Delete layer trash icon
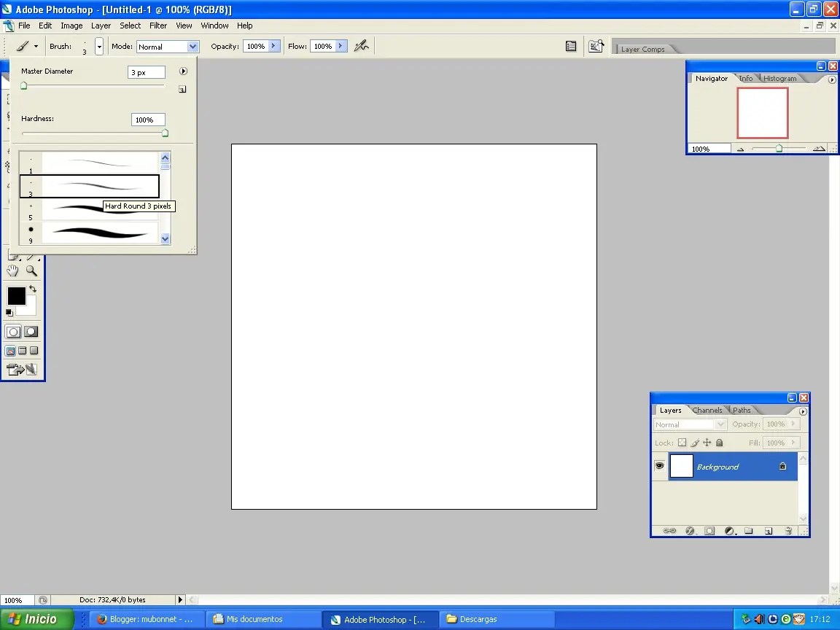 click(x=788, y=531)
